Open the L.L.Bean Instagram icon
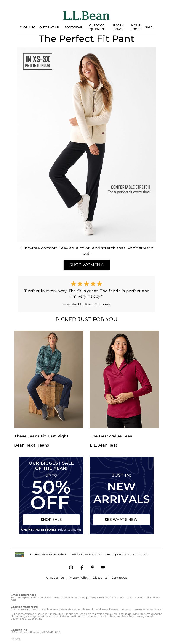Screen dimensions: 173x644 coord(71,567)
